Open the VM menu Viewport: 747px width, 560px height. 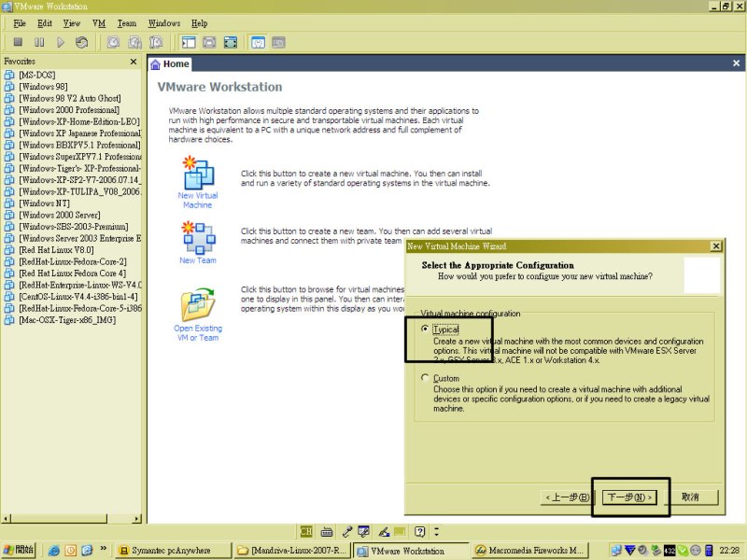click(x=99, y=23)
